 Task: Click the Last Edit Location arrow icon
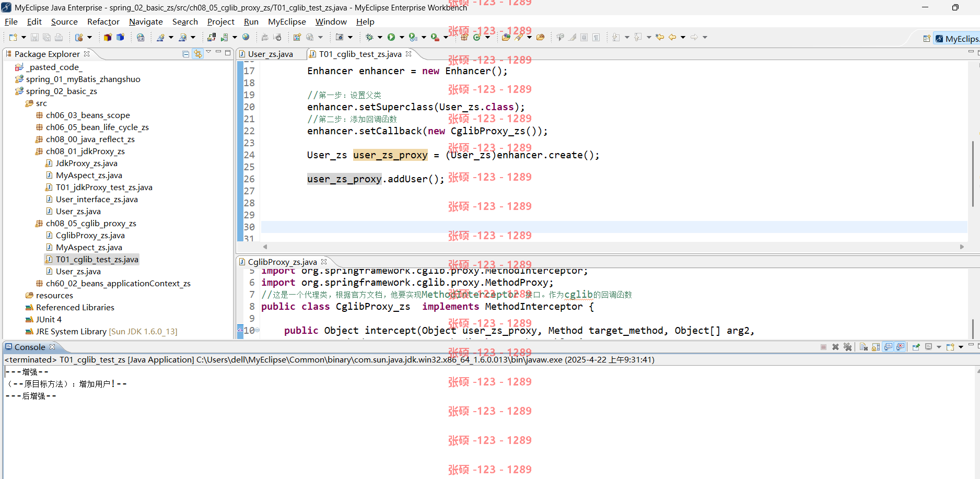[x=660, y=37]
